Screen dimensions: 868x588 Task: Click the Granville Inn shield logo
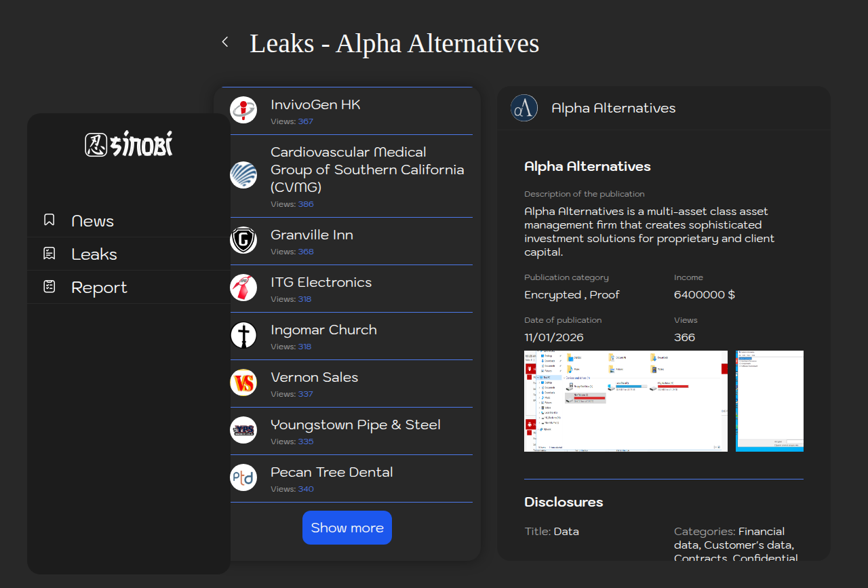click(x=243, y=240)
